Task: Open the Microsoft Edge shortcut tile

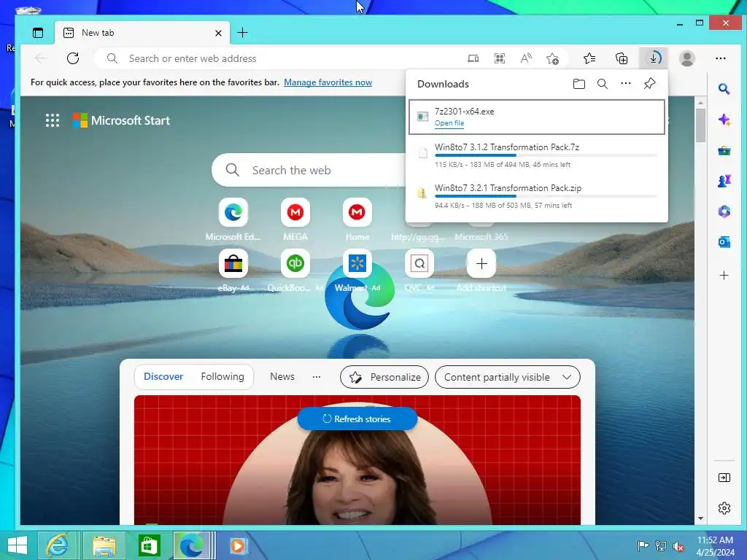Action: click(x=233, y=212)
